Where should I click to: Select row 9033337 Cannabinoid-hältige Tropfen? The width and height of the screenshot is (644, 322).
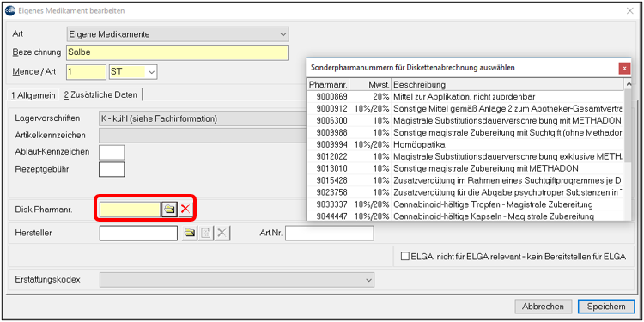(x=465, y=204)
